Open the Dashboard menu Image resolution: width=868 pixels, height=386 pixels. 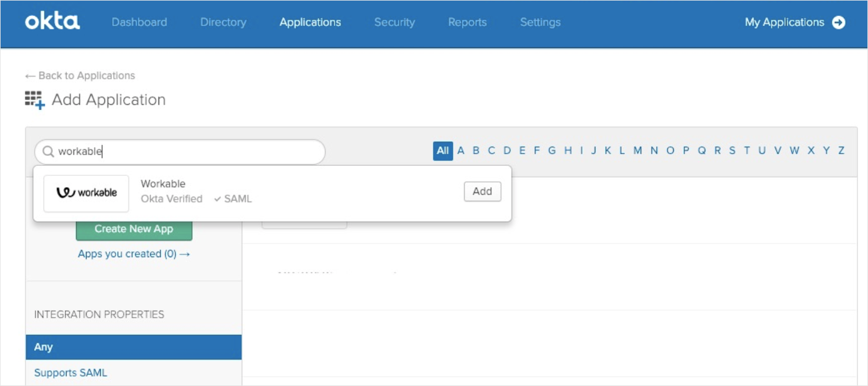pos(139,22)
